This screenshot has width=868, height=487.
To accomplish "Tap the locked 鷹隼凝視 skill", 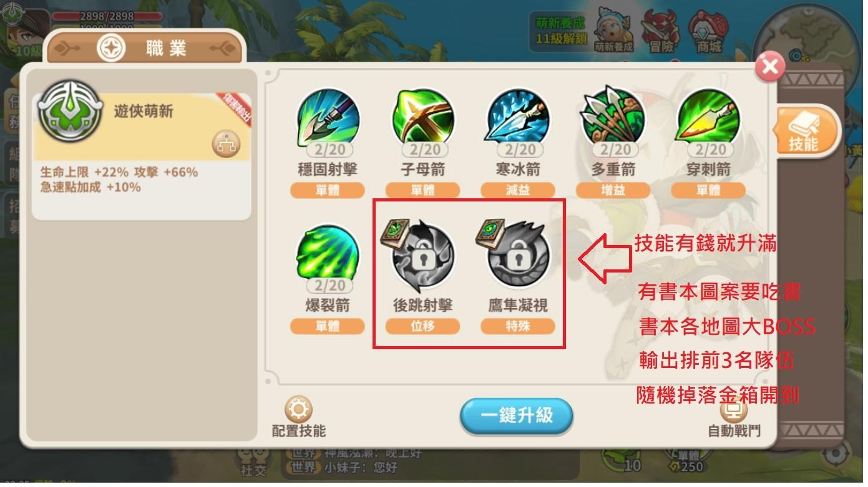I will point(518,256).
